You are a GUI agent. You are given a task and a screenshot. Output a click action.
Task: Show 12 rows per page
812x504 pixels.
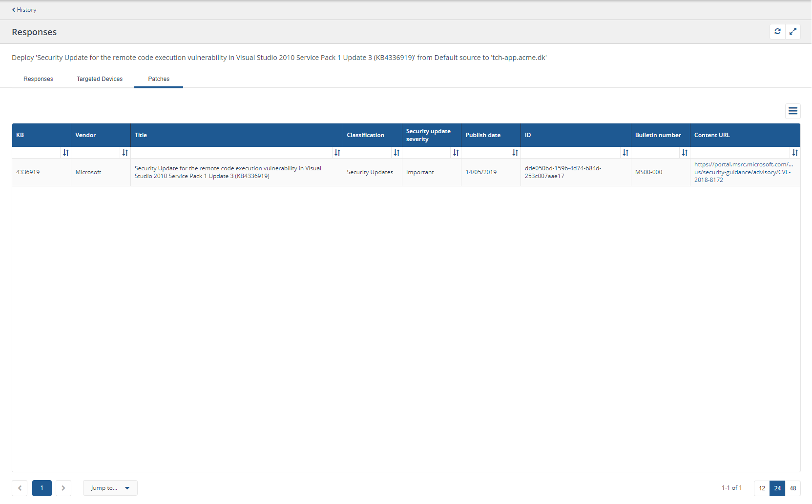(x=762, y=488)
